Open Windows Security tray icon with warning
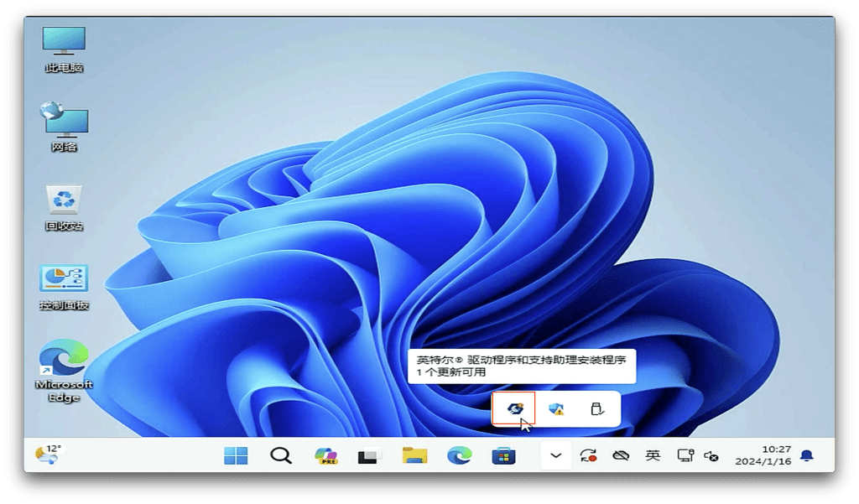Image resolution: width=859 pixels, height=504 pixels. [x=555, y=408]
